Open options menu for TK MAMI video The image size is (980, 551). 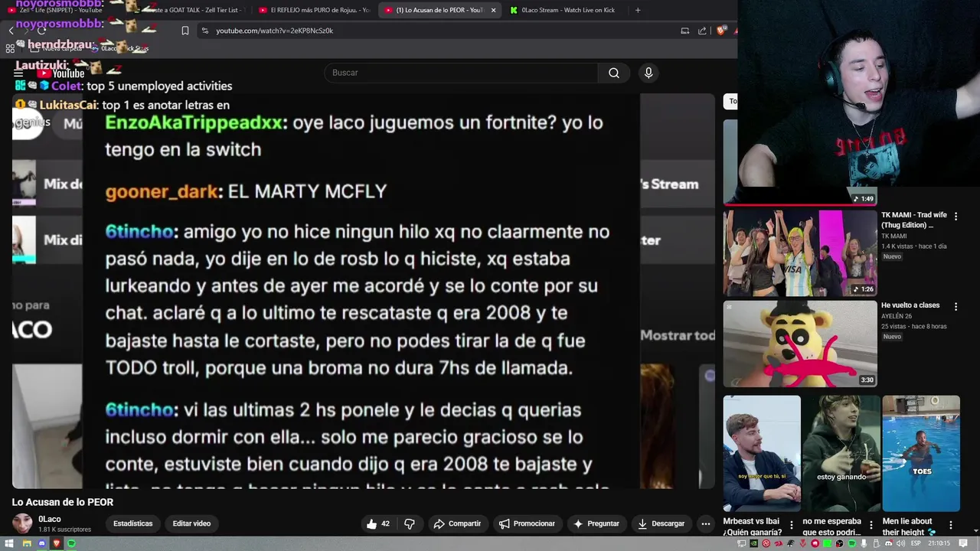coord(955,217)
